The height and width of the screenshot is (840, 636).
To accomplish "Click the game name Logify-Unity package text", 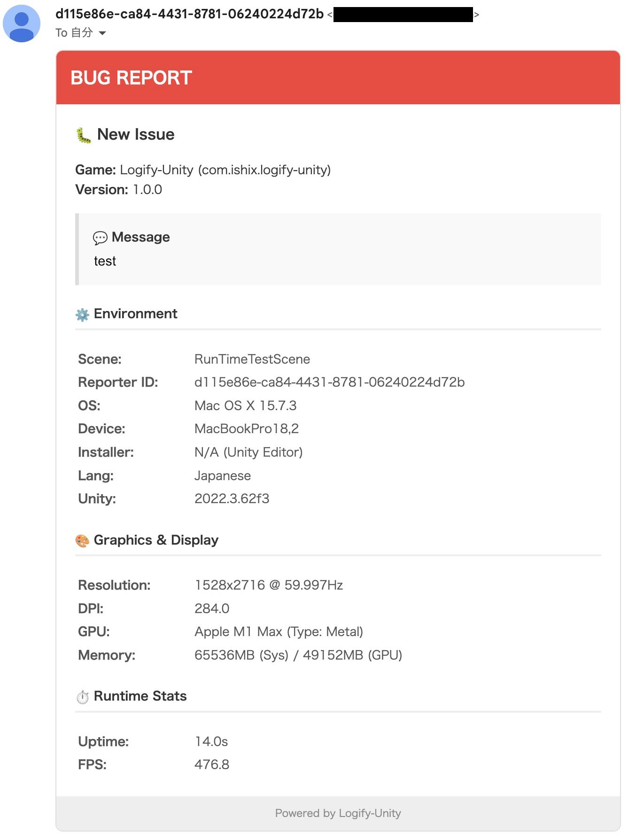I will 225,170.
